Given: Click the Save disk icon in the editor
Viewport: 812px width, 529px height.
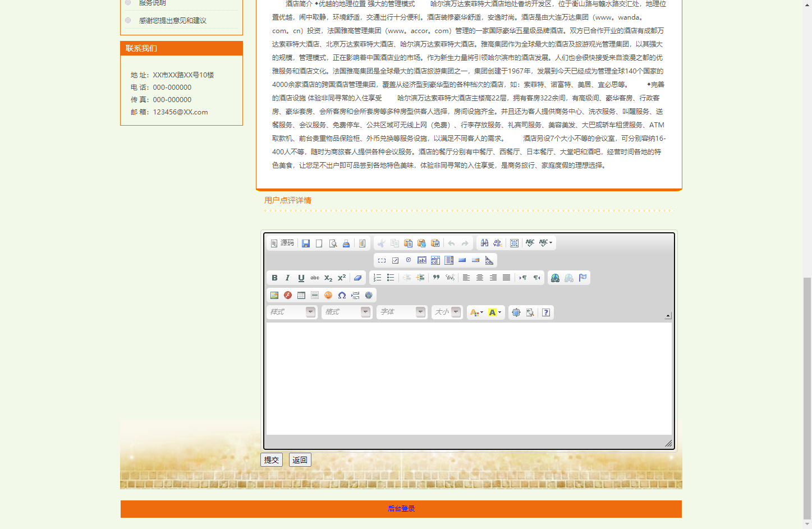Looking at the screenshot, I should click(x=306, y=243).
